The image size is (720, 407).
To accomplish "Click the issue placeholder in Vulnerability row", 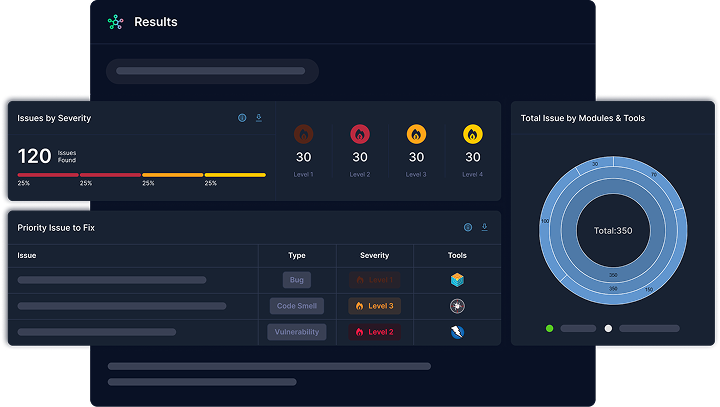I will point(97,332).
